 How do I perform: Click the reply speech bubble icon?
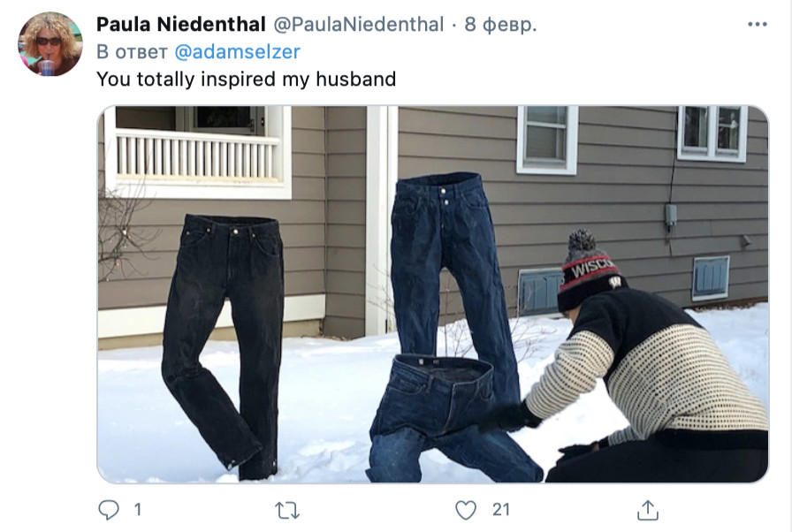coord(108,510)
